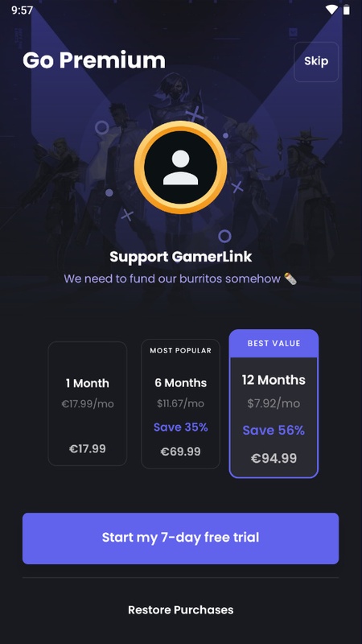Open Restore Purchases

pos(180,610)
